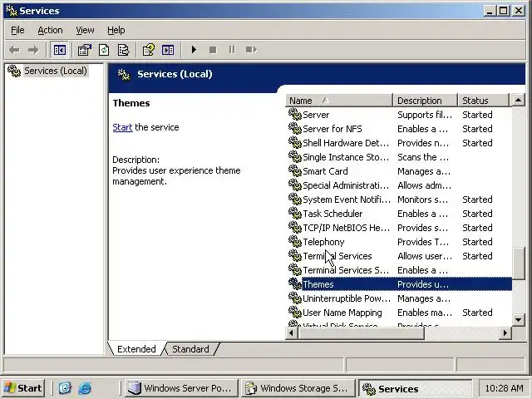The width and height of the screenshot is (532, 399).
Task: Select the Telephony service name
Action: click(323, 242)
